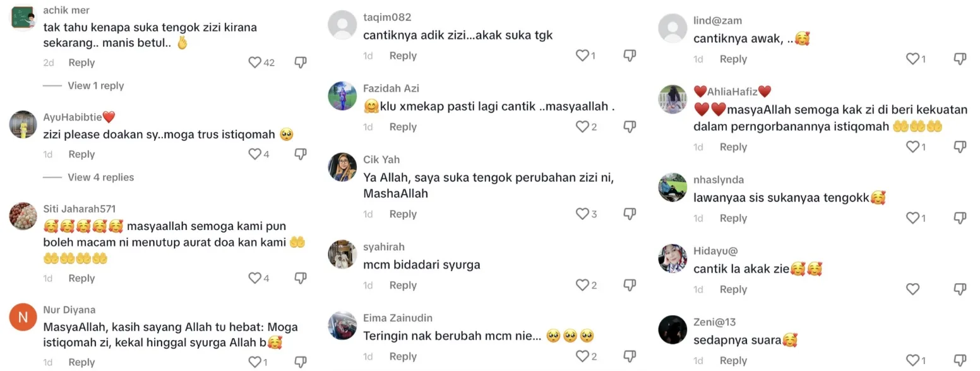This screenshot has width=980, height=371.
Task: Like AhliaHafiz's comment heart icon
Action: pyautogui.click(x=912, y=147)
